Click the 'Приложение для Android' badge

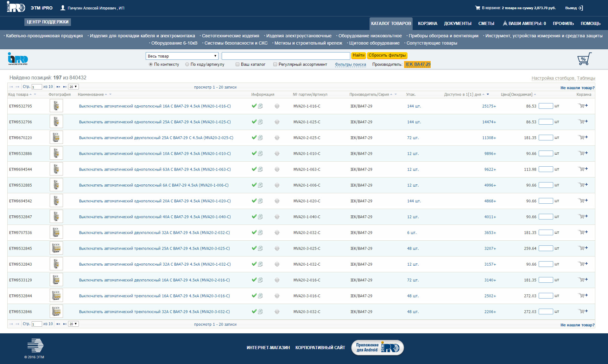coord(377,348)
